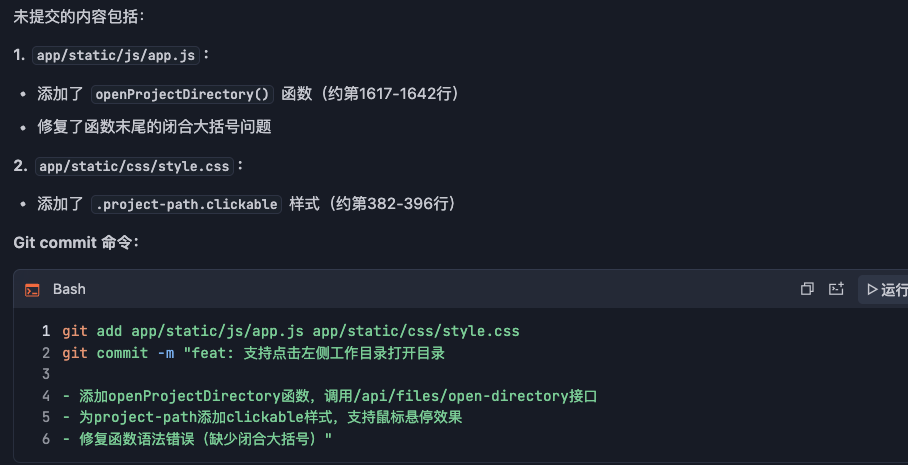Click line number 5 in code block
Viewport: 908px width, 465px height.
point(46,417)
